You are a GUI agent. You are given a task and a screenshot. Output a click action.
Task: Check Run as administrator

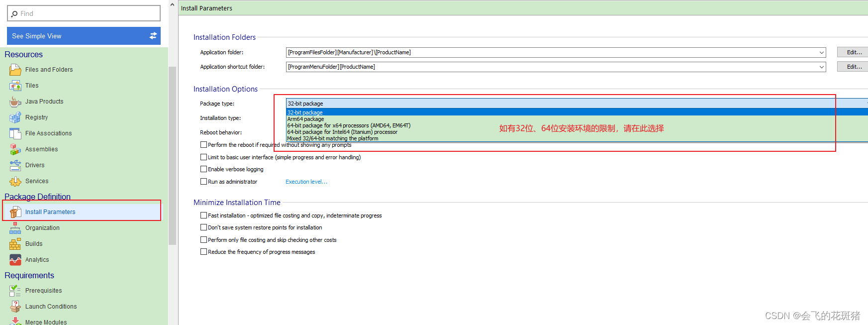[x=203, y=182]
